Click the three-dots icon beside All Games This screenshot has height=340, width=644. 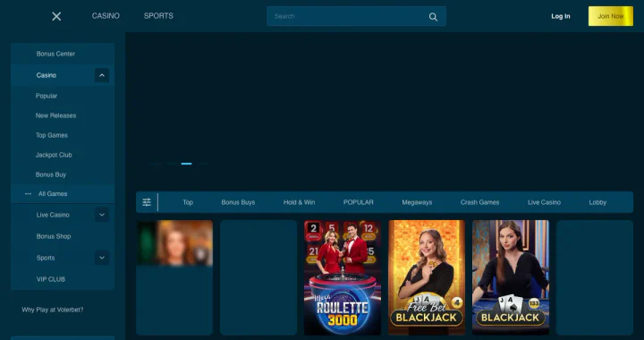point(28,194)
